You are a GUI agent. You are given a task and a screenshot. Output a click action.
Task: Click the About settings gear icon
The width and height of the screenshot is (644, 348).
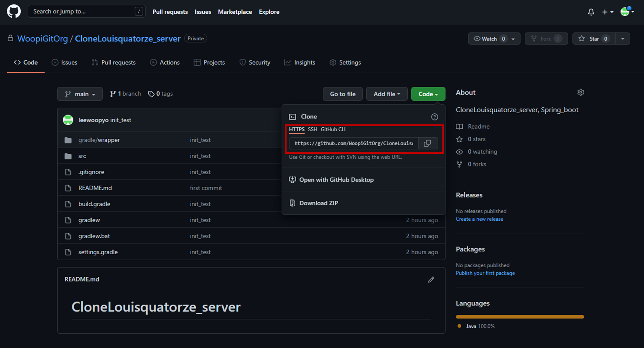[x=580, y=92]
